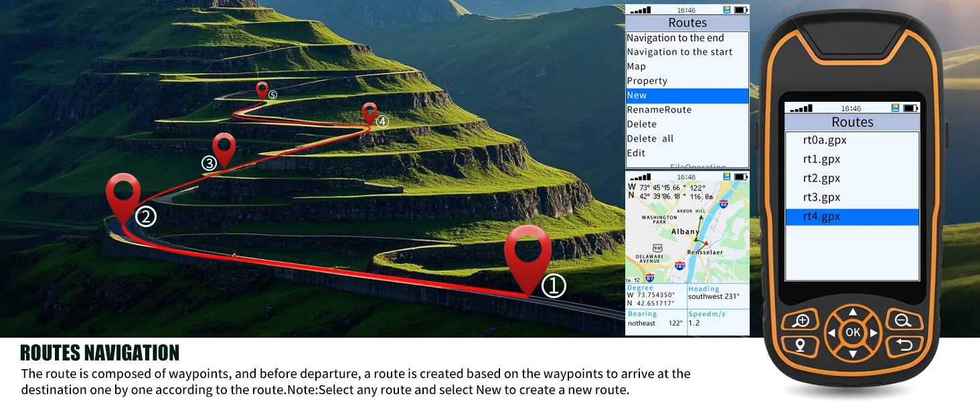Click the save disk icon on the device screen
980x402 pixels.
pos(895,108)
